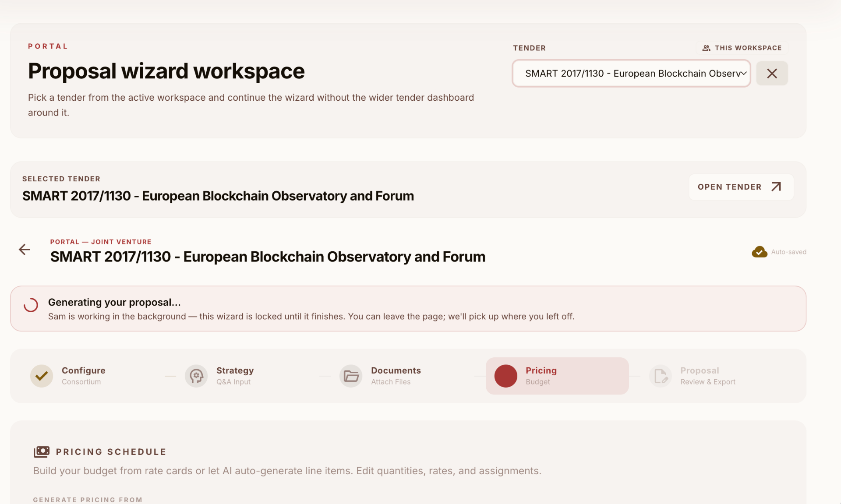Screen dimensions: 841x504
Task: Expand tender list via chevron arrow
Action: (743, 74)
